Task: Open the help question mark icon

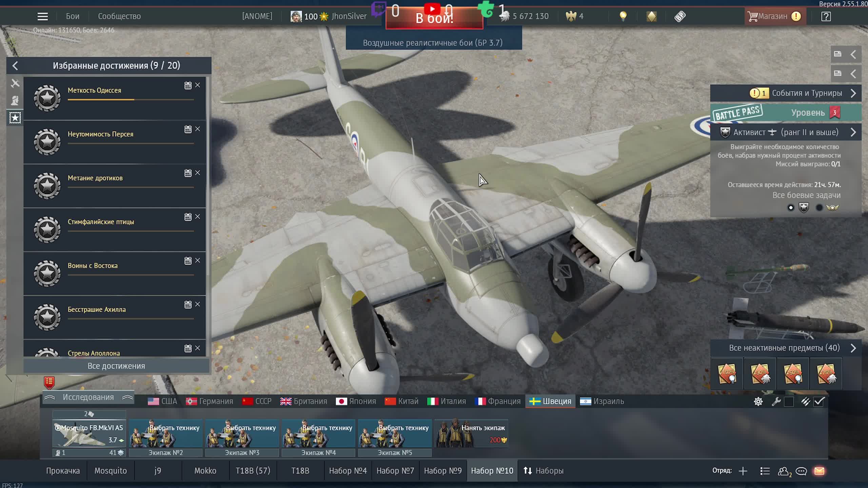Action: 826,16
